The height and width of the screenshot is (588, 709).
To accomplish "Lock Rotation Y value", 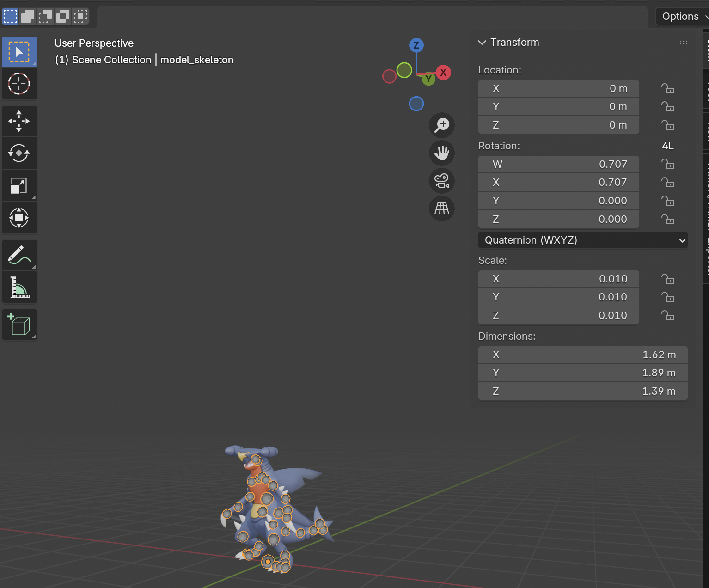I will pos(668,201).
